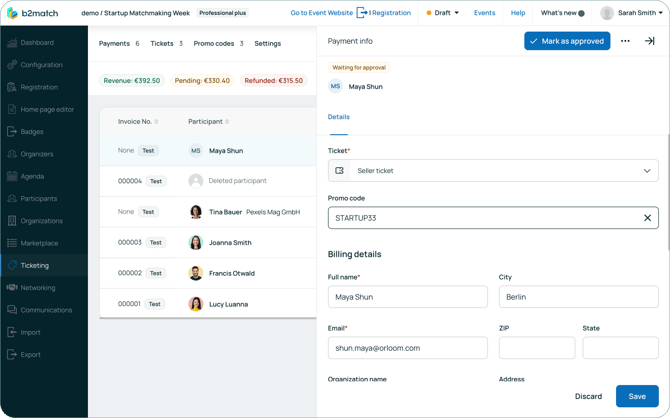The height and width of the screenshot is (418, 670).
Task: Open the Draft status dropdown
Action: tap(443, 13)
